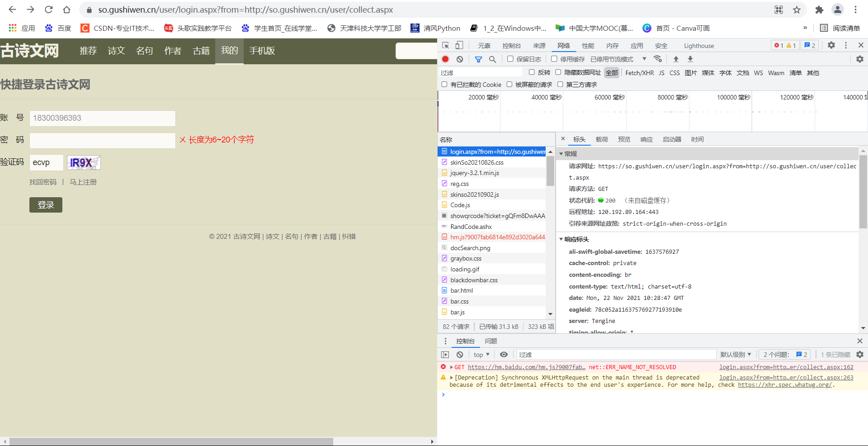Image resolution: width=868 pixels, height=446 pixels.
Task: Enable the 保留日志 checkbox
Action: (x=510, y=59)
